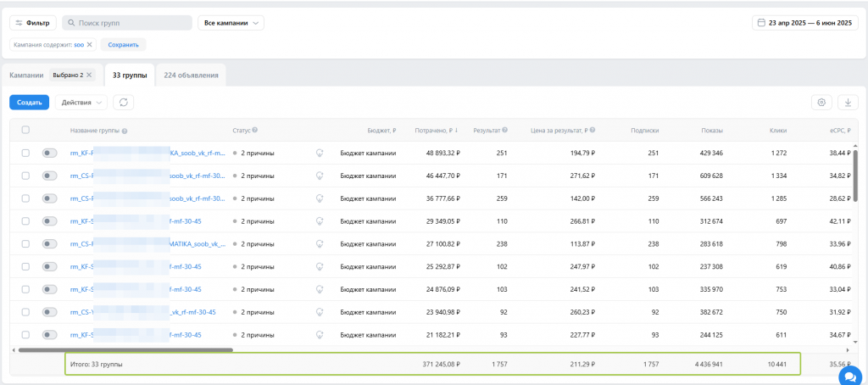The width and height of the screenshot is (868, 385).
Task: Download the table data export
Action: click(x=848, y=103)
